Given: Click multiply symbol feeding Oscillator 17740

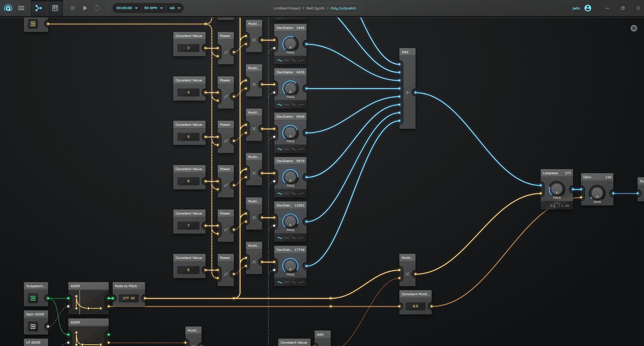Looking at the screenshot, I should point(254,262).
